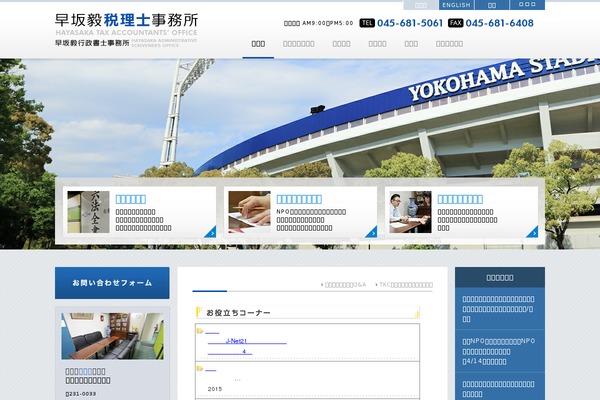This screenshot has width=600, height=400.
Task: Switch the site to ENGLISH
Action: click(x=456, y=5)
